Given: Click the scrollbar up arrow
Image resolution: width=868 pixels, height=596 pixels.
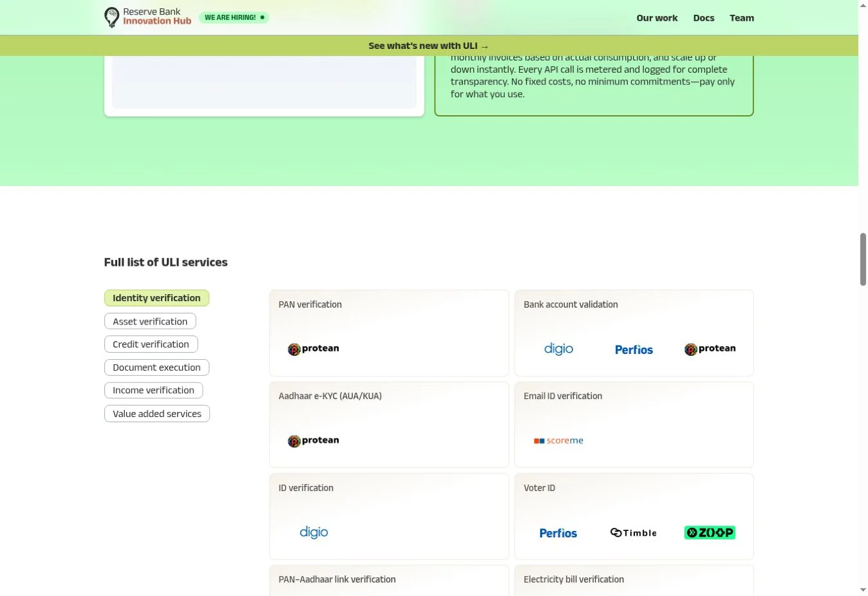Looking at the screenshot, I should (x=863, y=5).
